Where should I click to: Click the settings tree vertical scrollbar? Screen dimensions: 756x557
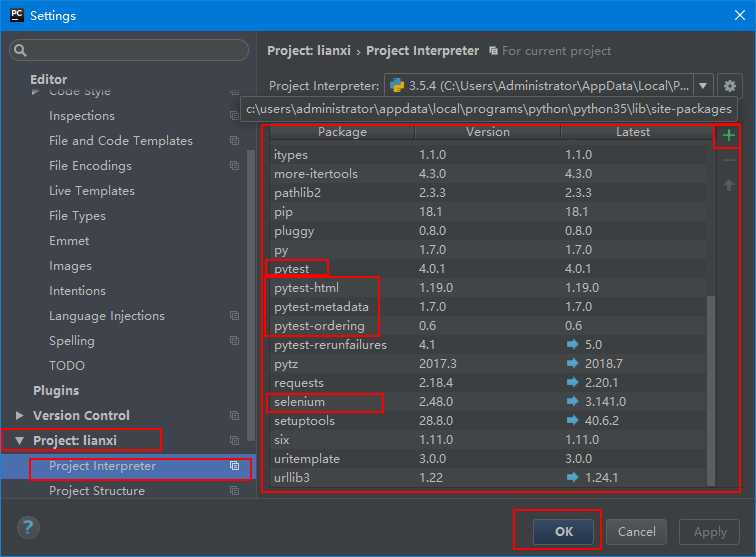click(251, 295)
